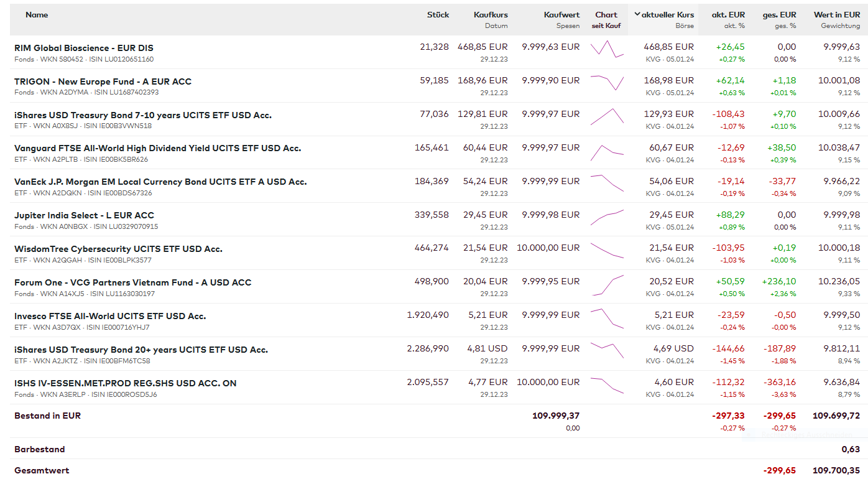868x479 pixels.
Task: Open the iShares Treasury Bond 7-10 years sparkline
Action: pyautogui.click(x=607, y=116)
